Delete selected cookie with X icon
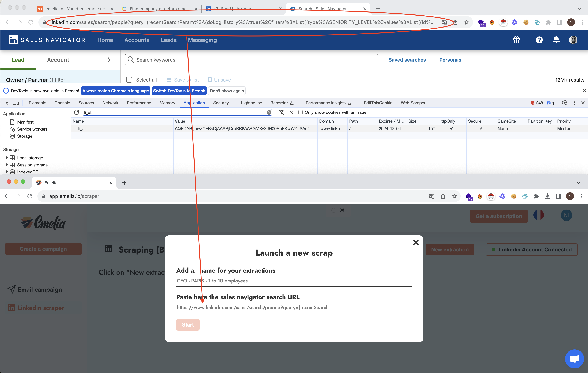 coord(291,112)
